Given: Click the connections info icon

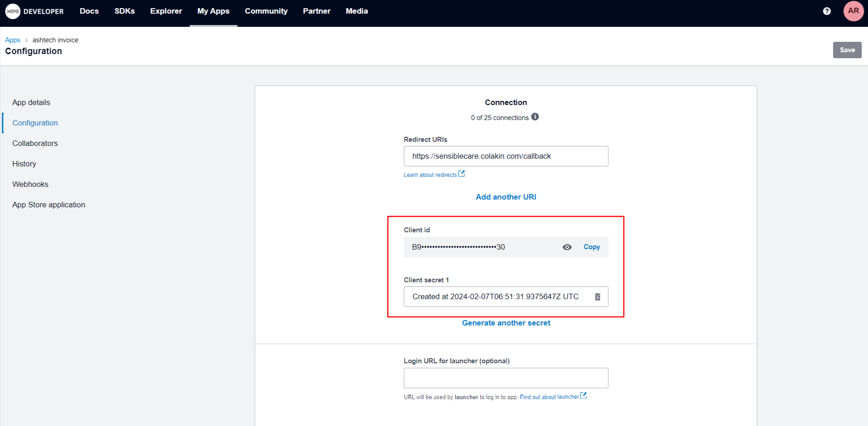Looking at the screenshot, I should click(535, 117).
